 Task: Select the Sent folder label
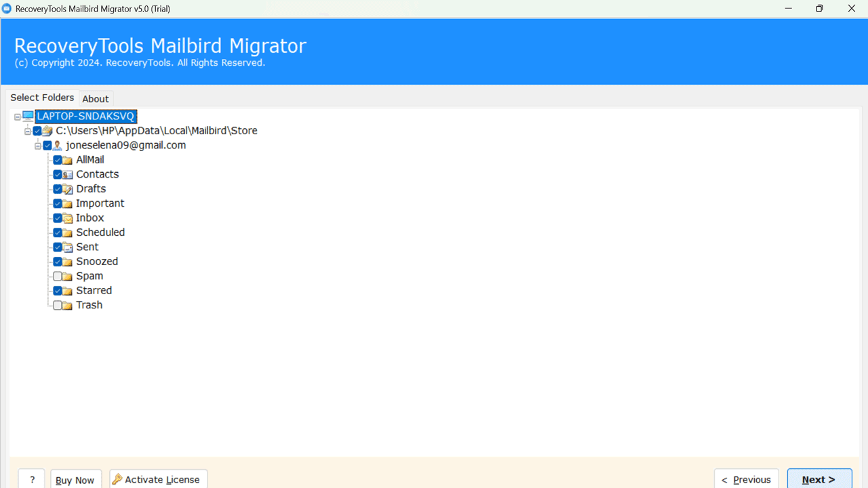coord(87,247)
